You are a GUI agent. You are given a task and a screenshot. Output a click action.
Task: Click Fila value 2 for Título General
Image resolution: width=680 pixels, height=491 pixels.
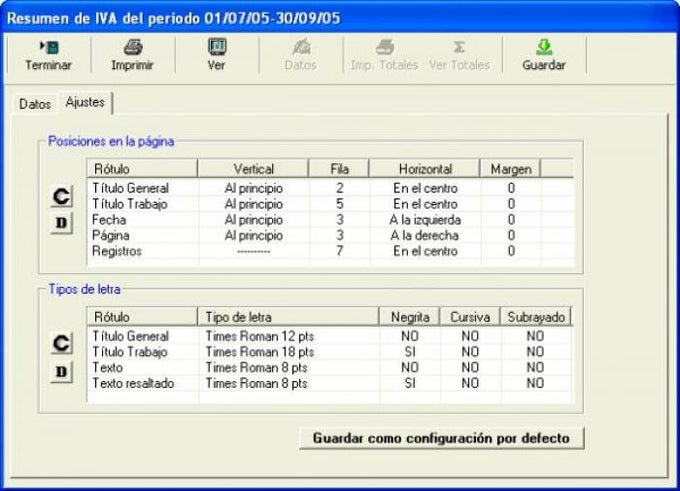point(340,188)
